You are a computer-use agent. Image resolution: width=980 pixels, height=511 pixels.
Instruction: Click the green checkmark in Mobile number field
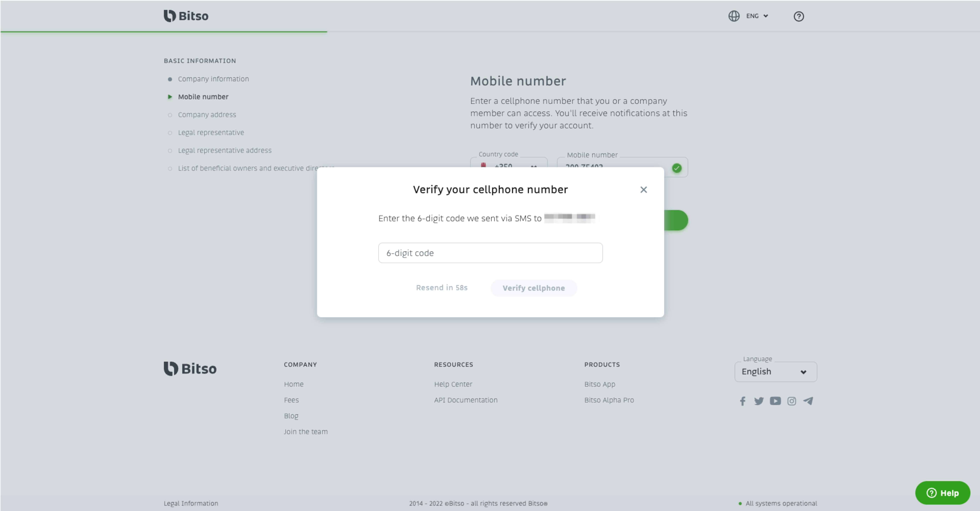click(676, 168)
